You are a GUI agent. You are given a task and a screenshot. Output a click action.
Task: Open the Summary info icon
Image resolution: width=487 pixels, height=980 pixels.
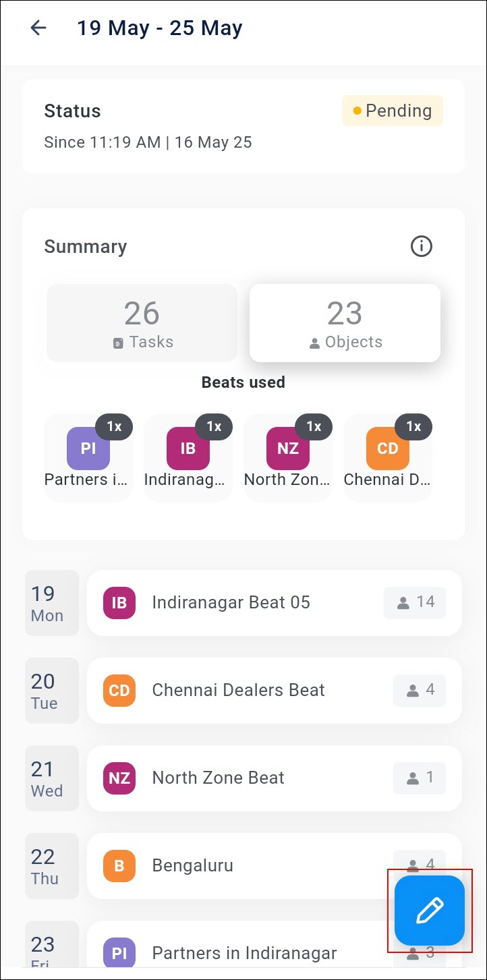point(422,246)
